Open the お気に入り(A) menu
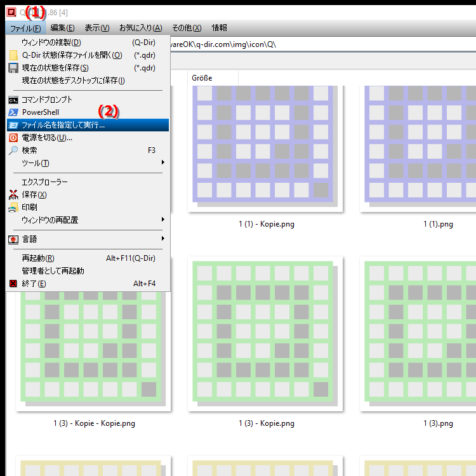Screen dimensions: 476x476 point(140,28)
